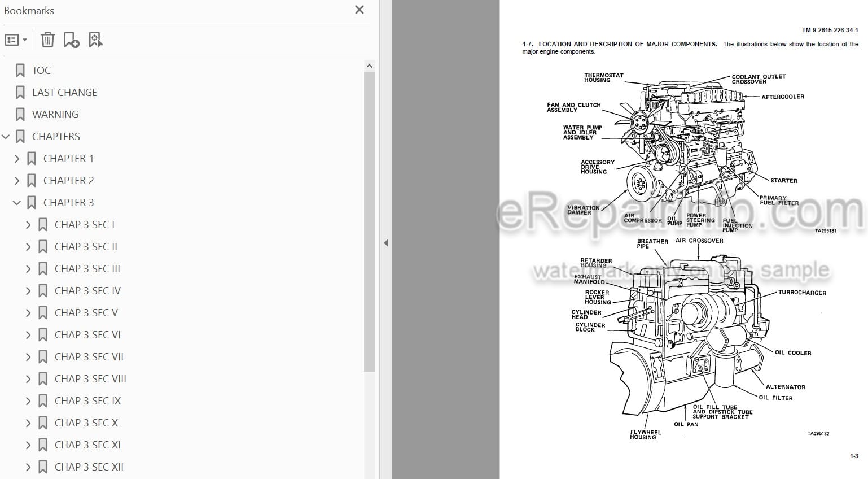Click bookmark icon next to CHAPTERS
The width and height of the screenshot is (868, 479).
[20, 137]
